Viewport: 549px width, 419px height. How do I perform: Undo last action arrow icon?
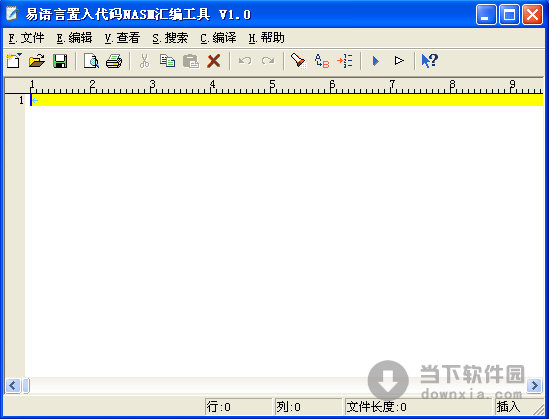[x=245, y=61]
